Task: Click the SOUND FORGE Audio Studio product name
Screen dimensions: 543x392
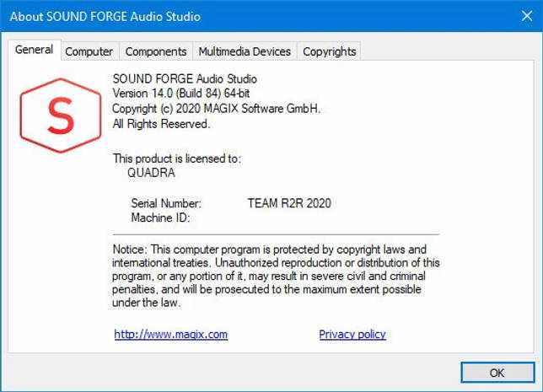Action: pos(185,79)
